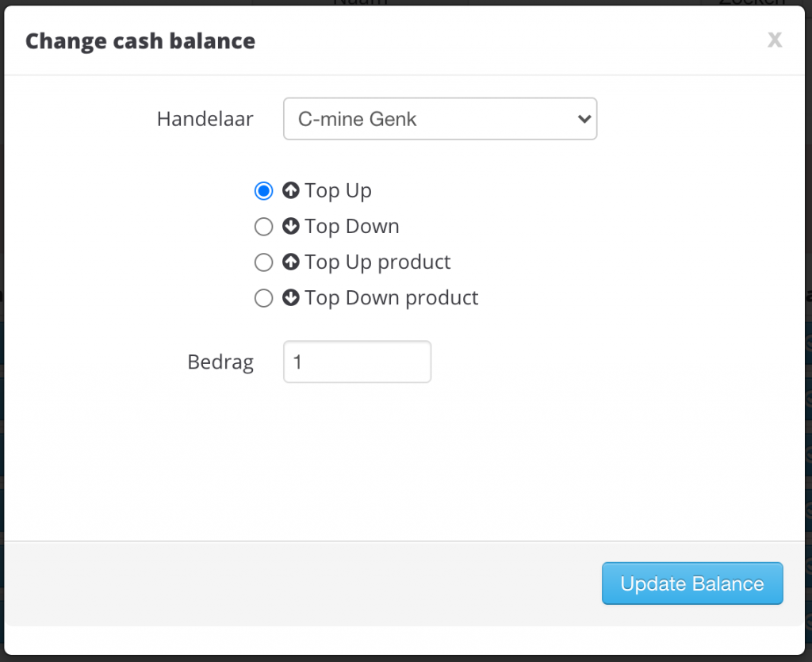
Task: Click the Top Down product label text
Action: (392, 298)
